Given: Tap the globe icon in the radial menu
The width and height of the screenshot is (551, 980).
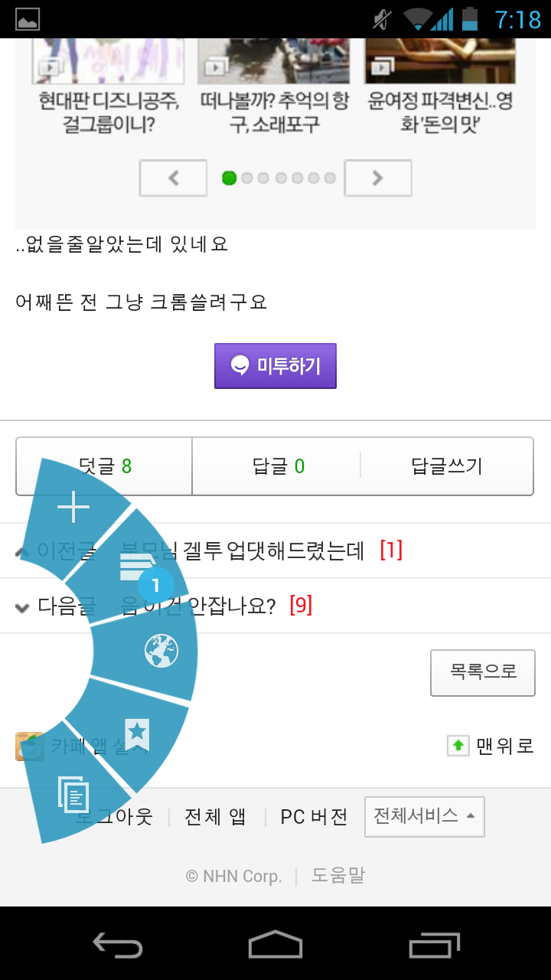Looking at the screenshot, I should pos(161,652).
